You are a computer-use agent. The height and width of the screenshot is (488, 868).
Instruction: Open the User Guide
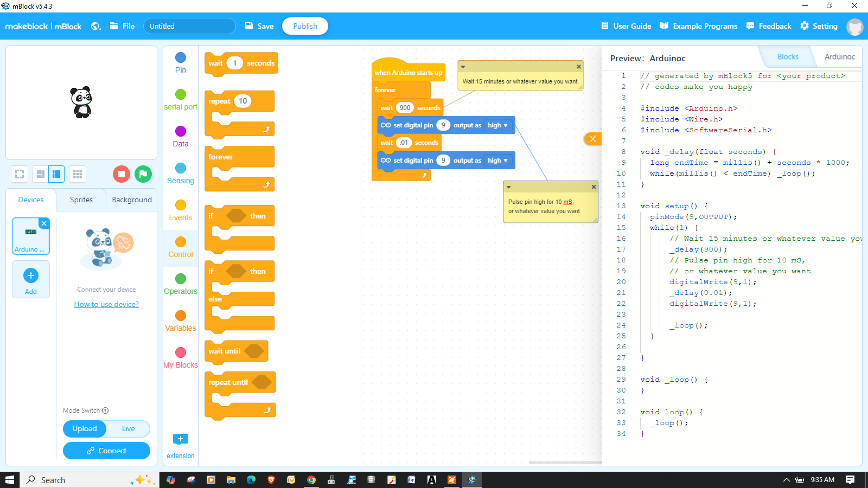[626, 26]
